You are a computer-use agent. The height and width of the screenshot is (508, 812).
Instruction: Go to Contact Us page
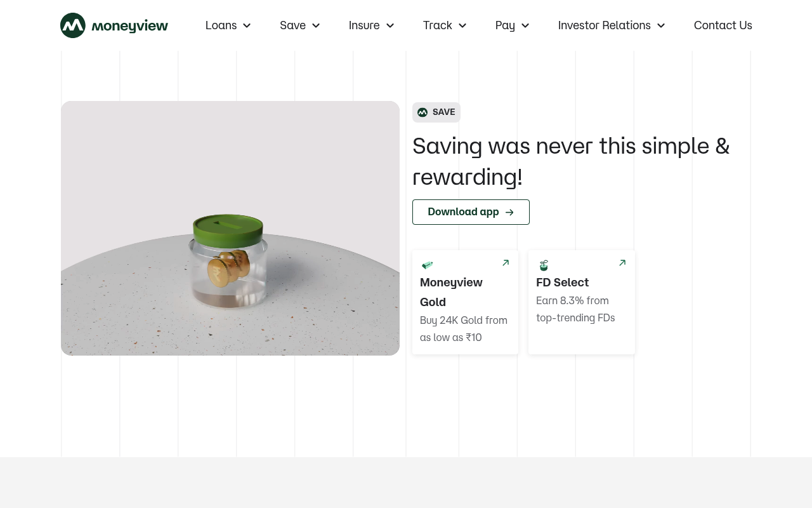click(723, 25)
